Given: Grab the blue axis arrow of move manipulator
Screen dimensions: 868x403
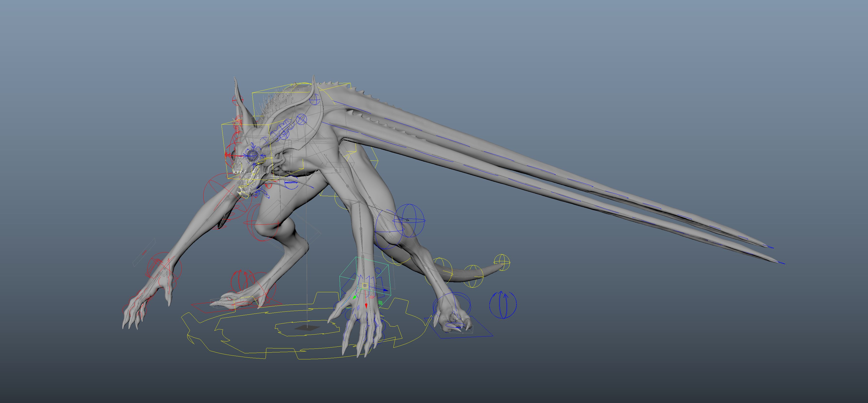Looking at the screenshot, I should click(385, 290).
